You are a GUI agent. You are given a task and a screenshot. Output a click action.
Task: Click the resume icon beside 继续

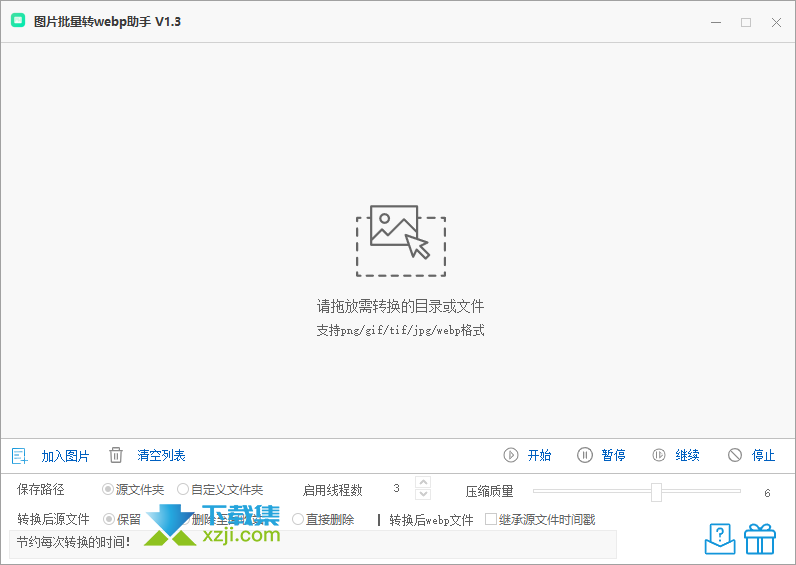point(658,455)
